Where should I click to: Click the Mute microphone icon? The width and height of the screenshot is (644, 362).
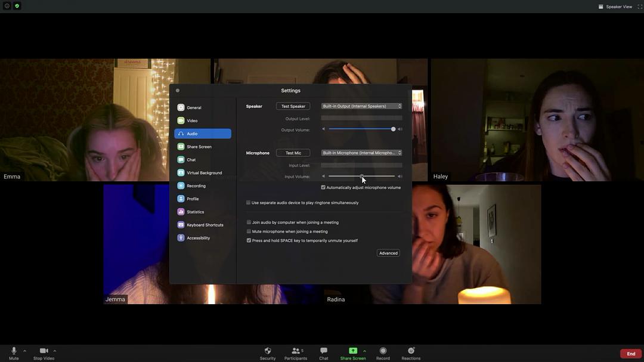[14, 351]
